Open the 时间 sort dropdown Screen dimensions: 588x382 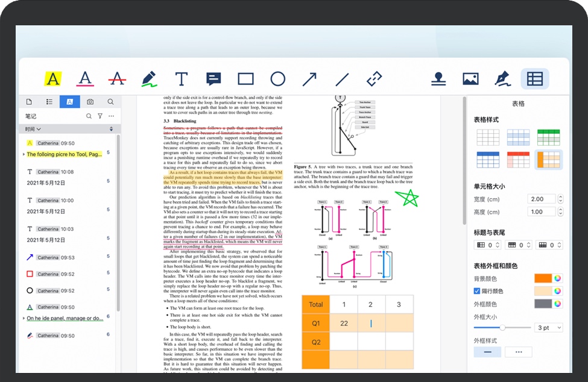tap(33, 130)
